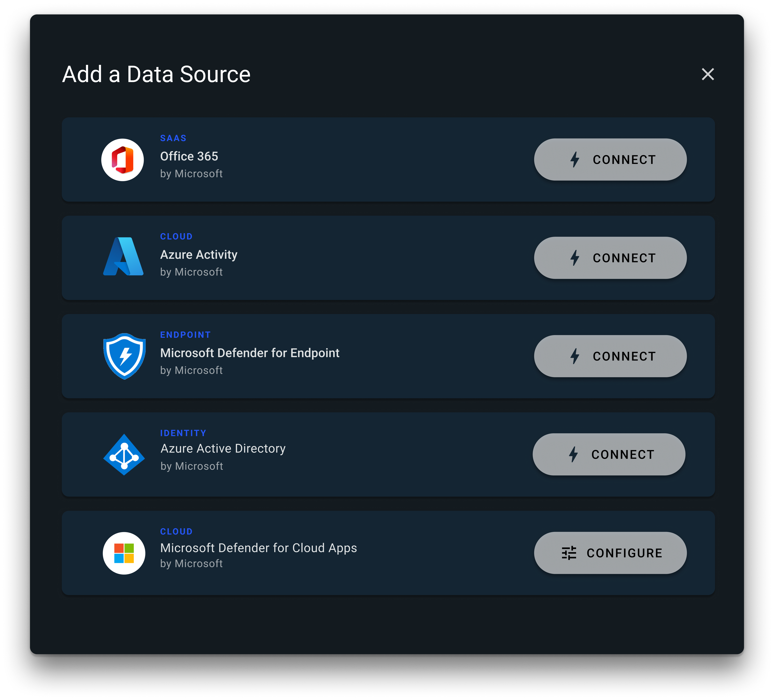This screenshot has width=774, height=700.
Task: Configure Microsoft Defender for Cloud Apps
Action: click(x=610, y=553)
